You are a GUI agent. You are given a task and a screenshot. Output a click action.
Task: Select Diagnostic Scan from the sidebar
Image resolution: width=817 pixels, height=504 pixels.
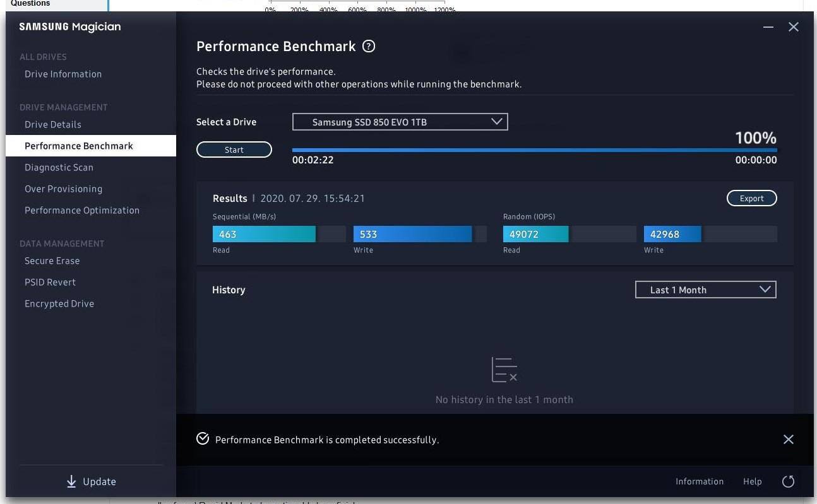(x=59, y=167)
